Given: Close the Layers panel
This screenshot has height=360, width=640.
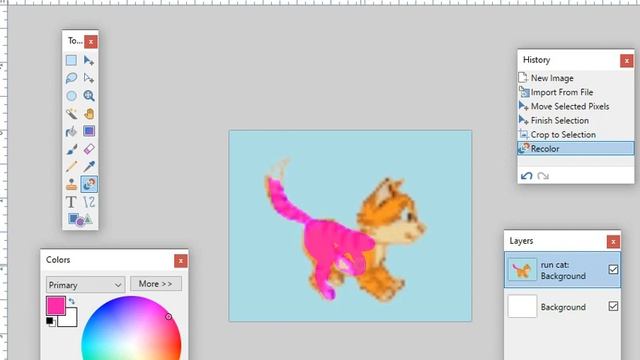Looking at the screenshot, I should (613, 242).
